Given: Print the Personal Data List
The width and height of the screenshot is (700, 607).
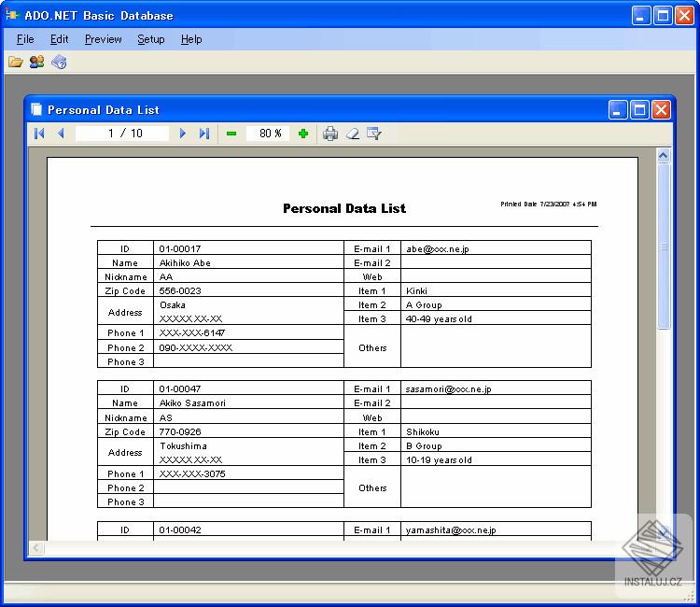Looking at the screenshot, I should (330, 134).
